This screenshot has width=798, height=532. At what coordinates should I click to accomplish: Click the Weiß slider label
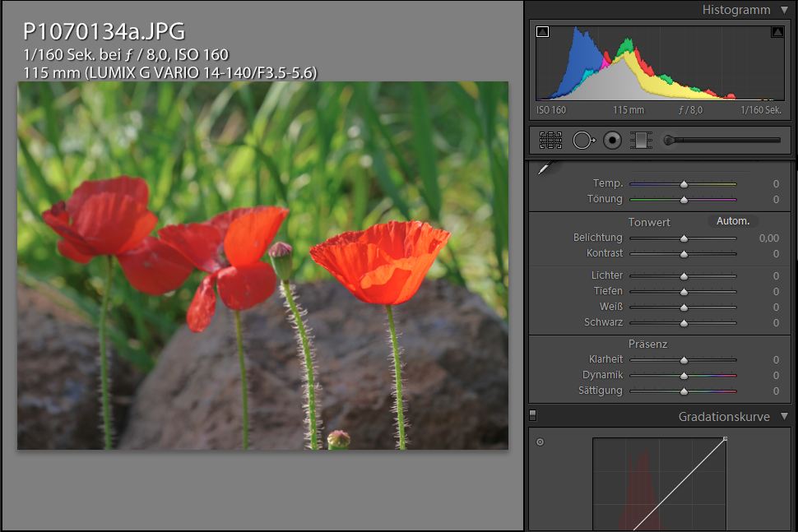611,307
